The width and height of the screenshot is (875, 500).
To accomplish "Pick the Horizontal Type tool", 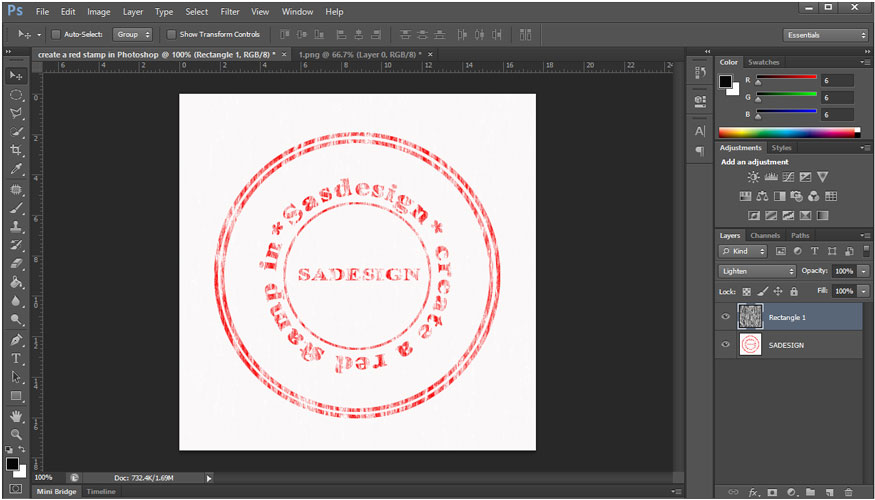I will pos(16,358).
